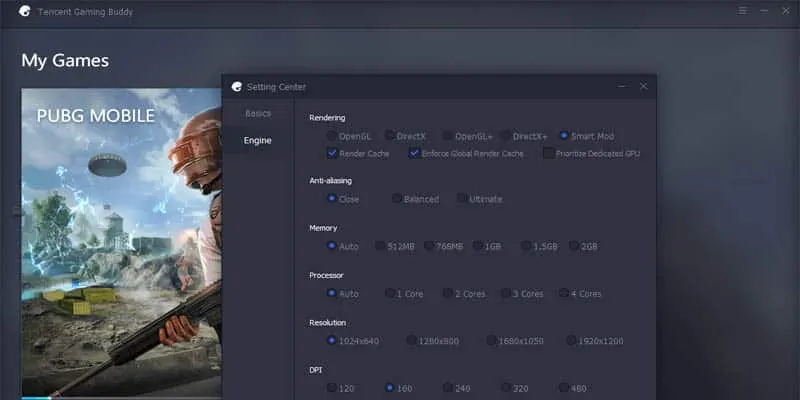The height and width of the screenshot is (400, 800).
Task: Choose 1680x1050 resolution
Action: click(491, 340)
